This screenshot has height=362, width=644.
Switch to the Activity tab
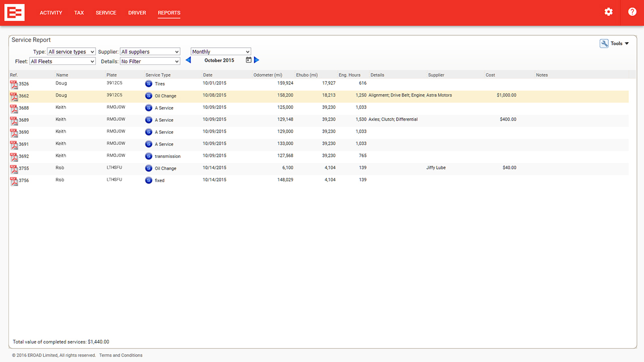[x=51, y=13]
